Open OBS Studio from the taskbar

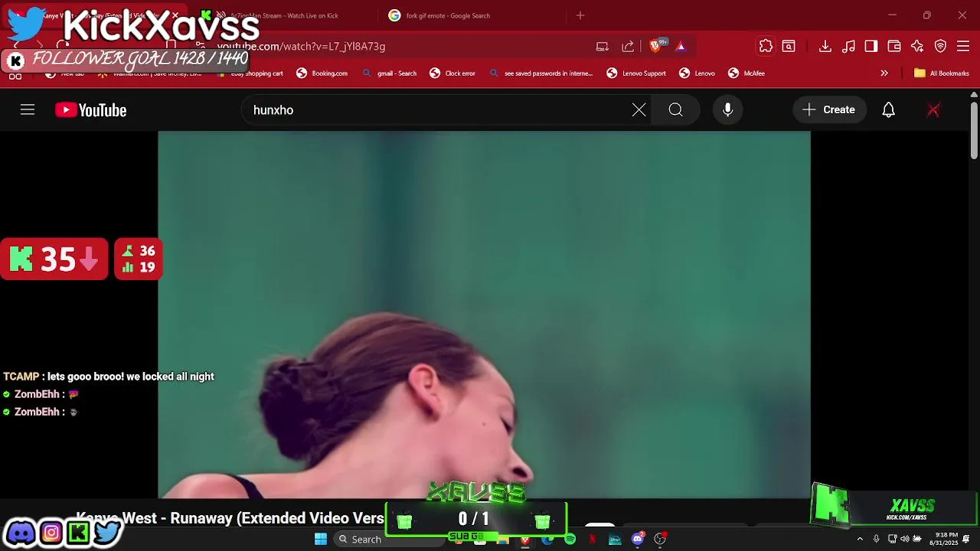point(660,540)
